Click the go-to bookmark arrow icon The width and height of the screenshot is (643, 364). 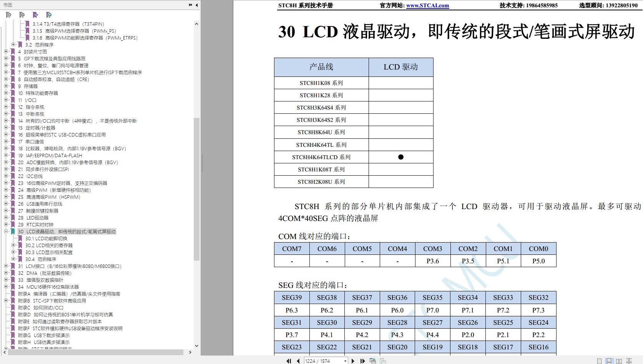coord(35,15)
